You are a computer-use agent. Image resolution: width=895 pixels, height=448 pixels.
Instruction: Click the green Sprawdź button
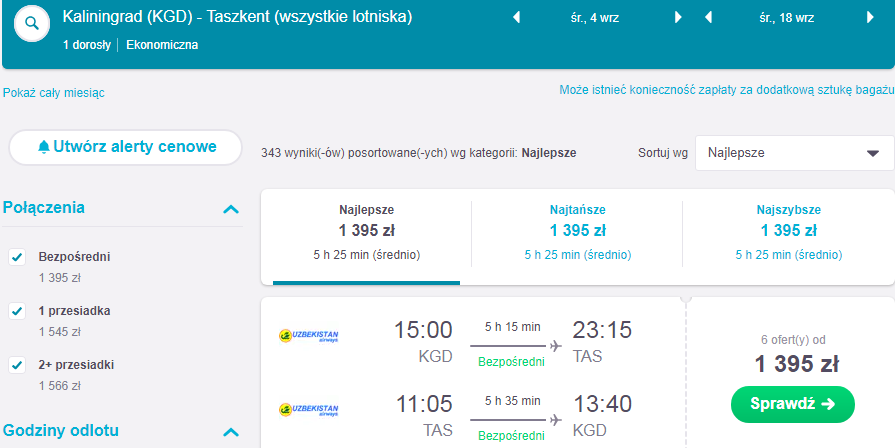click(x=793, y=405)
